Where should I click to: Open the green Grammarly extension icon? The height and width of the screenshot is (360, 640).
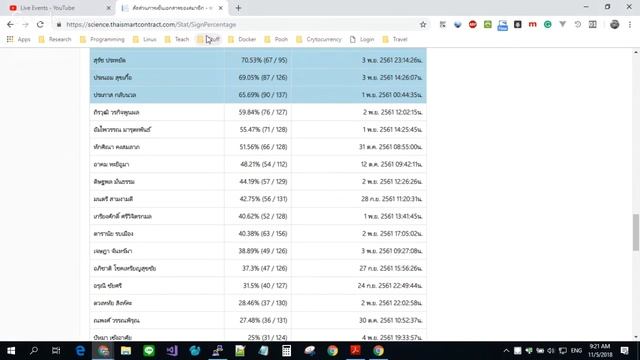(x=547, y=24)
